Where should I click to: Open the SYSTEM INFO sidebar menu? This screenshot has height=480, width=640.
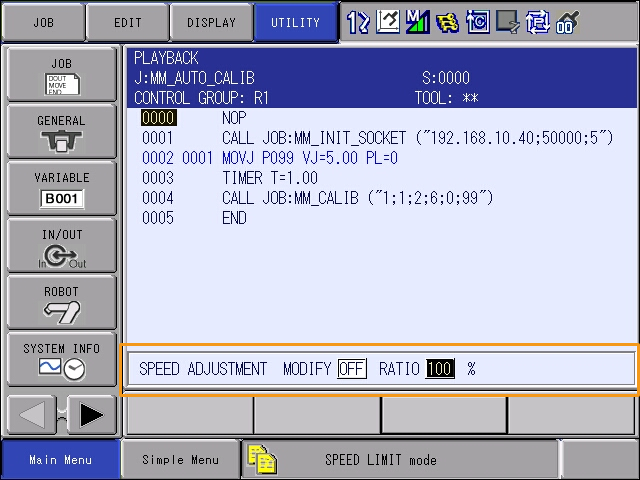62,360
